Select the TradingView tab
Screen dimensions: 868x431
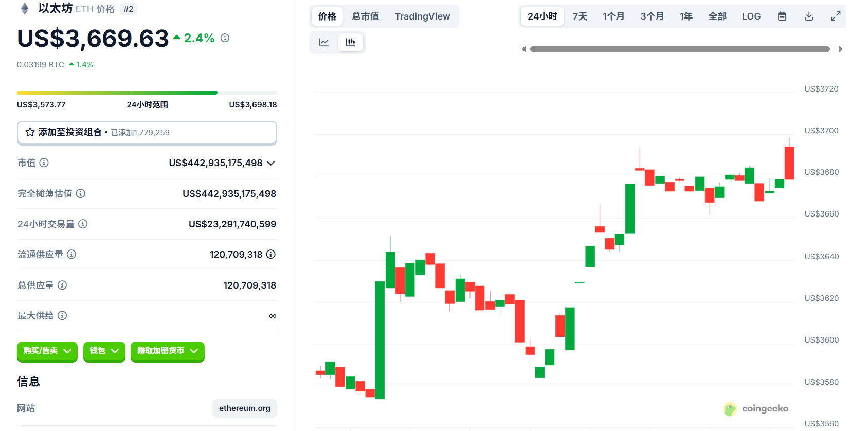tap(422, 16)
